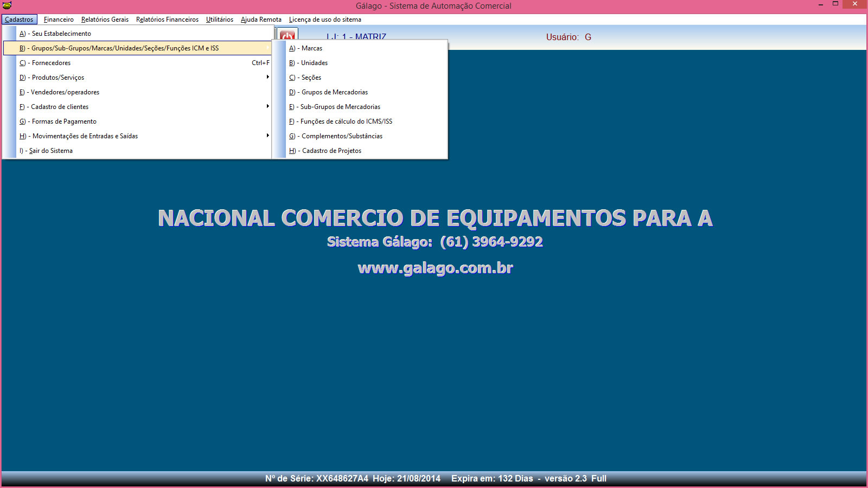Click Sistema Gálago phone number text

[x=435, y=242]
